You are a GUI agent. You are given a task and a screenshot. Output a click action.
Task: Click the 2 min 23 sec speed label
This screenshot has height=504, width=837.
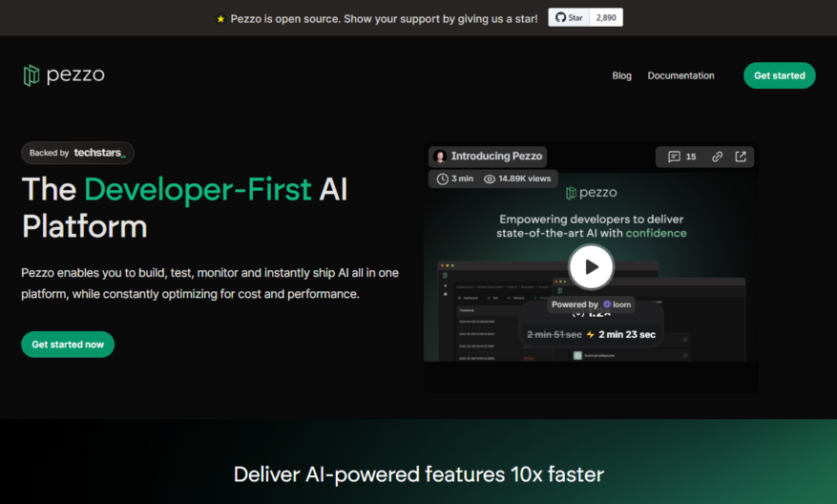627,335
